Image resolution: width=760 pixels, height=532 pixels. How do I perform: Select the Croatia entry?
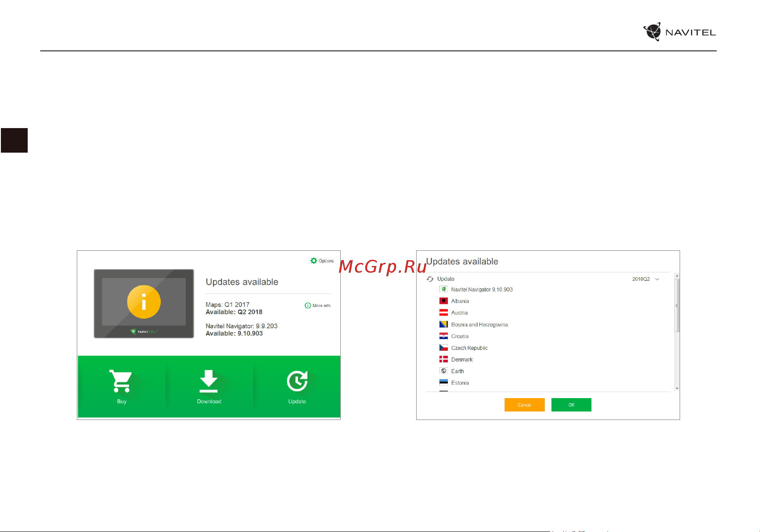tap(459, 337)
